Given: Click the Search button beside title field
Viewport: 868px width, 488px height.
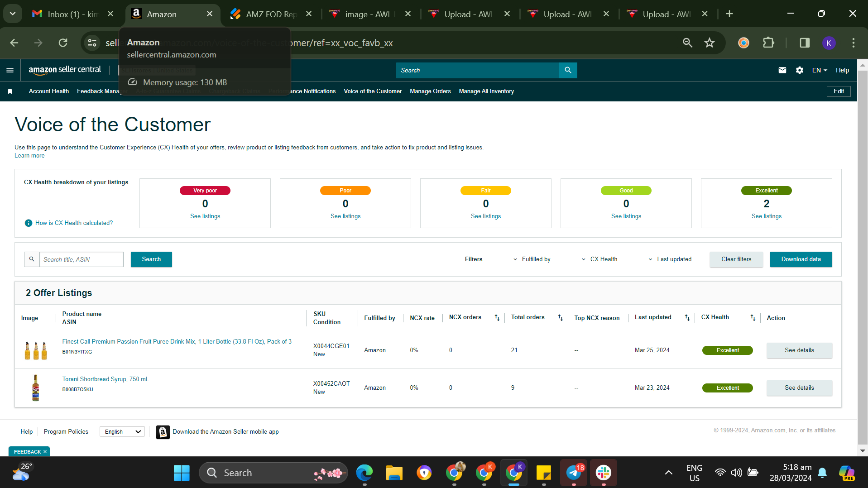Looking at the screenshot, I should click(x=151, y=259).
